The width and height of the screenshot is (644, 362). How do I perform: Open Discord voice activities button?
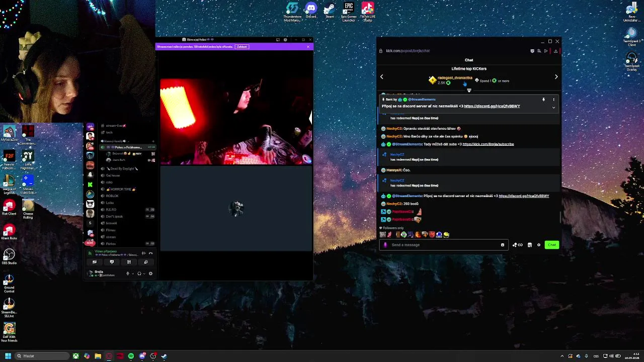(129, 262)
